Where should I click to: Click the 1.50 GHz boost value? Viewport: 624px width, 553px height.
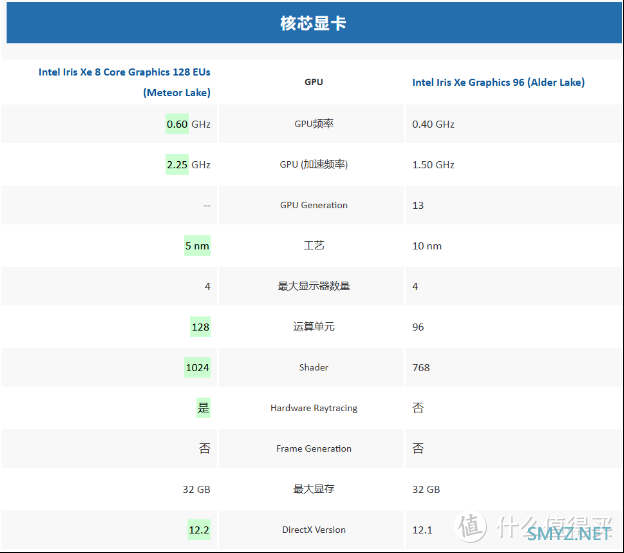[x=433, y=165]
